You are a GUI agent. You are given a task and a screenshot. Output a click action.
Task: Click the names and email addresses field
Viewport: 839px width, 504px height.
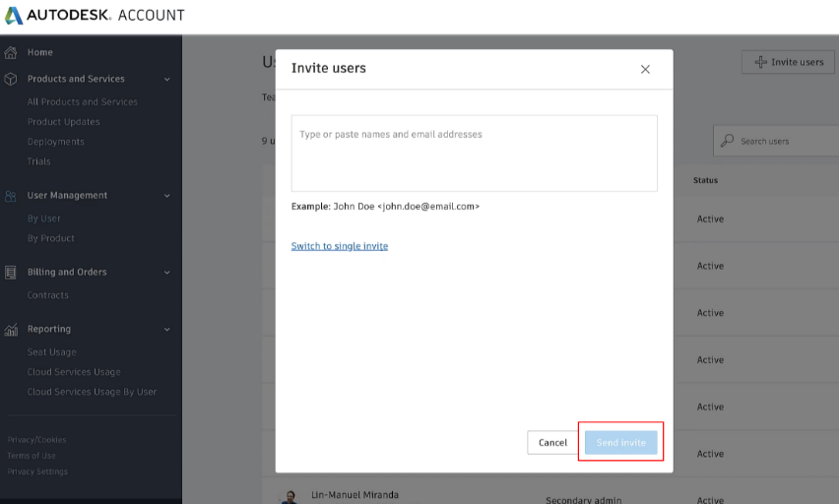[x=474, y=153]
